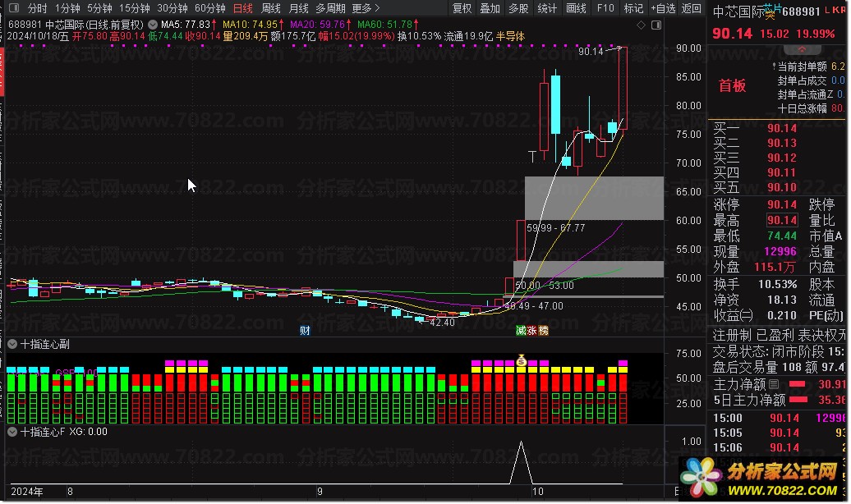Select the 30分钟 period
The height and width of the screenshot is (504, 851).
tap(172, 8)
